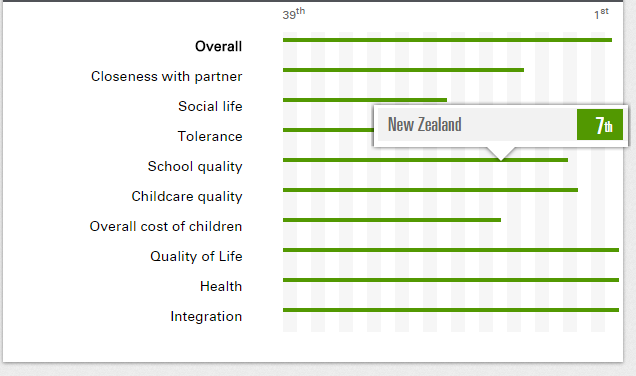
Task: Click the Childcare quality label
Action: [x=187, y=197]
